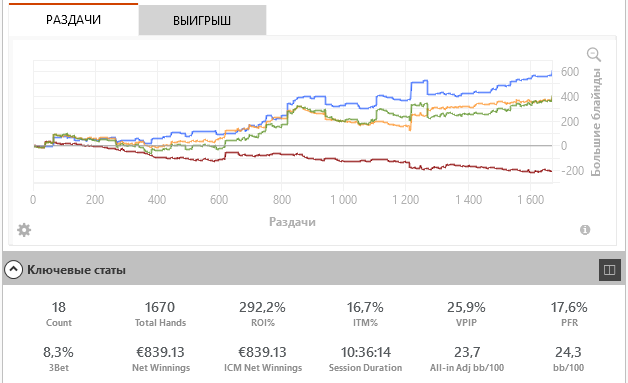Click the Net Winnings €839.13 value

160,352
